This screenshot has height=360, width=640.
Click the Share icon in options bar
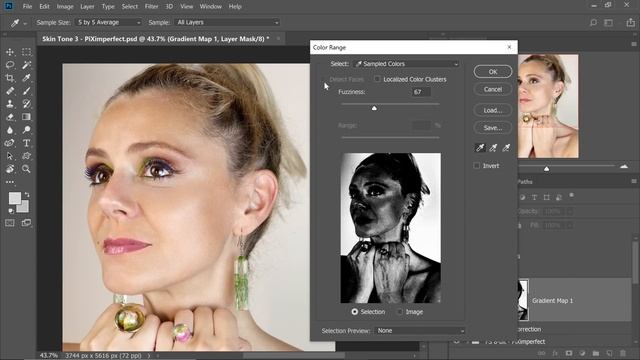pos(631,23)
